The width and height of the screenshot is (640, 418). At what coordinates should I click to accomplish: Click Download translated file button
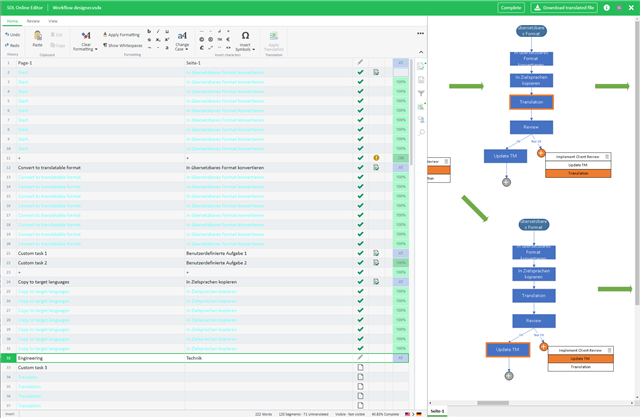[563, 7]
